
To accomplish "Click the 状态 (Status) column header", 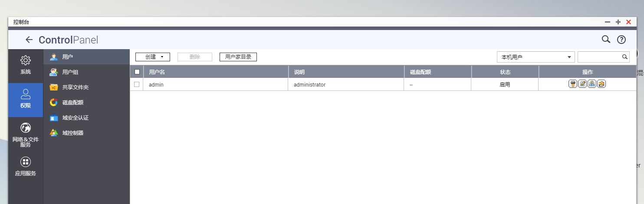I will click(x=505, y=72).
